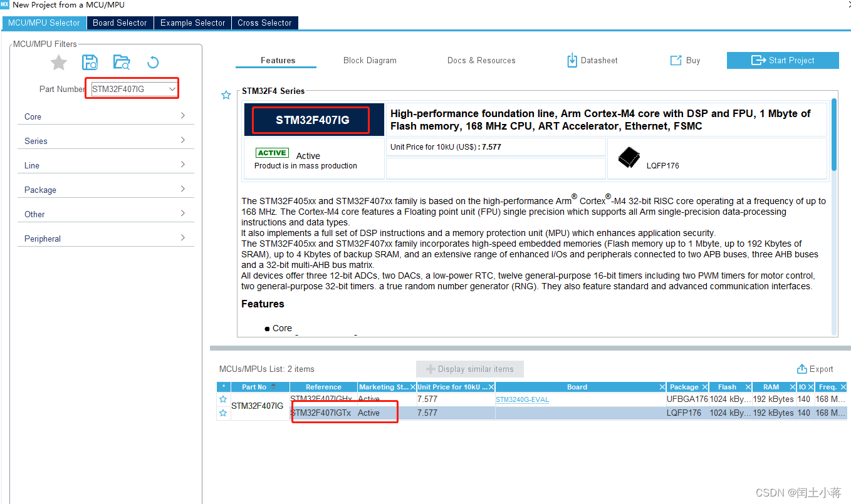Click the feature description vertical scrollbar
The height and width of the screenshot is (504, 851).
833,134
